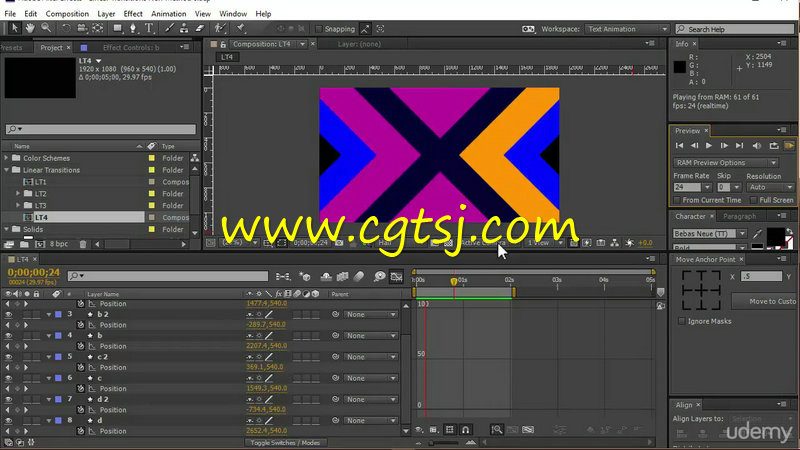Select the Puppet Pin tool
800x450 pixels.
click(x=241, y=28)
